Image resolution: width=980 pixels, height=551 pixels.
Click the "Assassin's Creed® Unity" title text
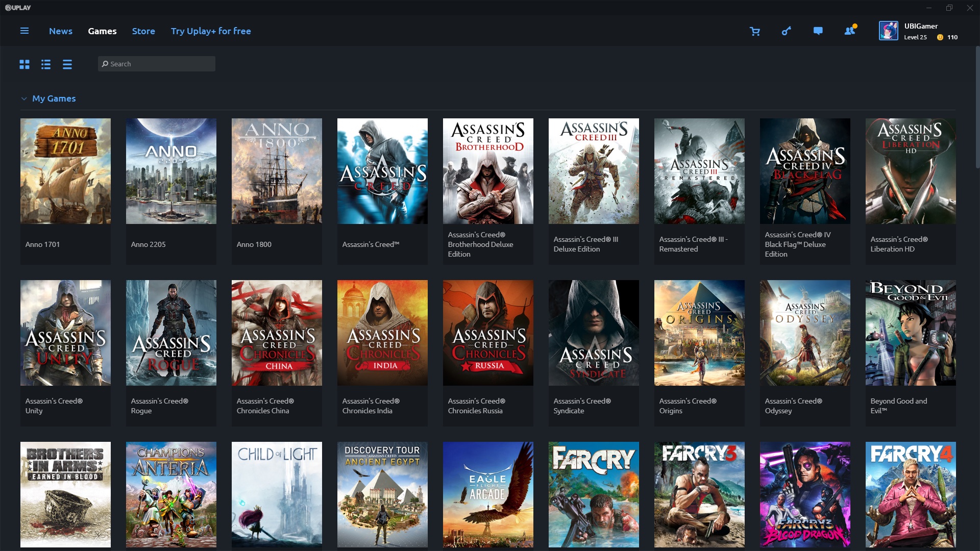(x=54, y=406)
